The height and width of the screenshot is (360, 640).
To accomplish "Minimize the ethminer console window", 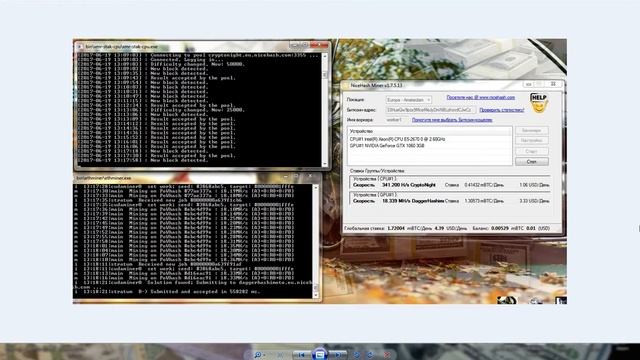I will (x=285, y=176).
